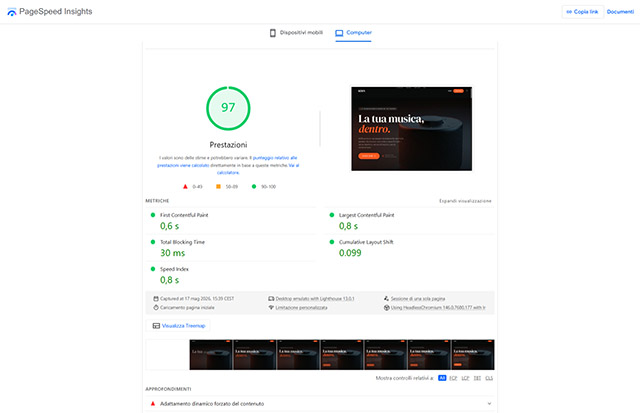Select the FCP audit filter

[x=453, y=378]
